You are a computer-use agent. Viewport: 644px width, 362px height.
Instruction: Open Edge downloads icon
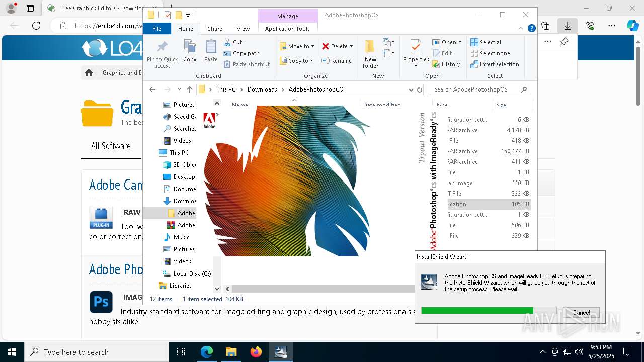click(568, 26)
